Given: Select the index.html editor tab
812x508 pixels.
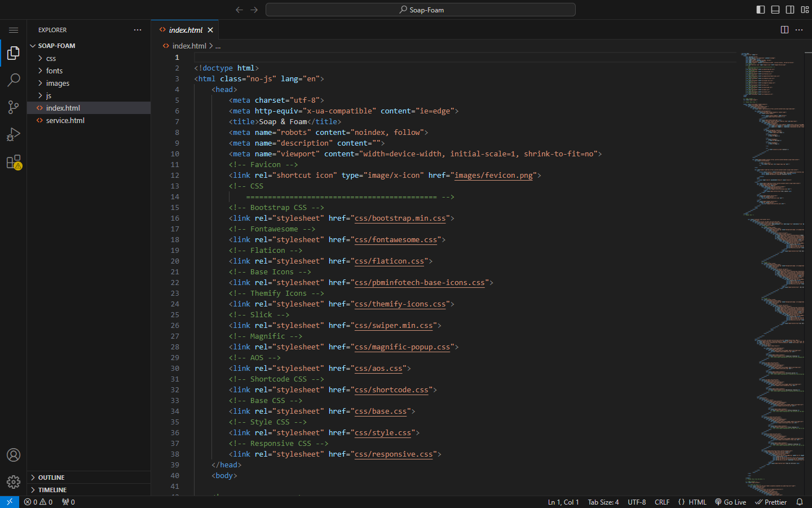Looking at the screenshot, I should pyautogui.click(x=185, y=30).
